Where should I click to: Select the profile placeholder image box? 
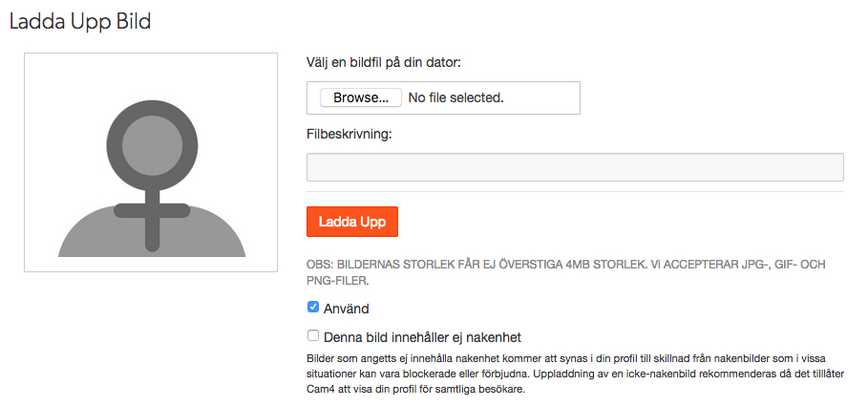(152, 162)
